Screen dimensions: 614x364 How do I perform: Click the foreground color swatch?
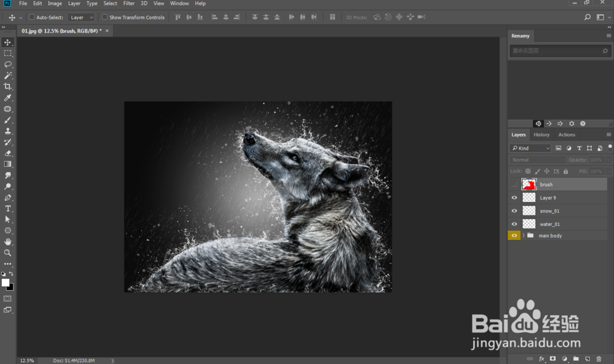coord(6,282)
